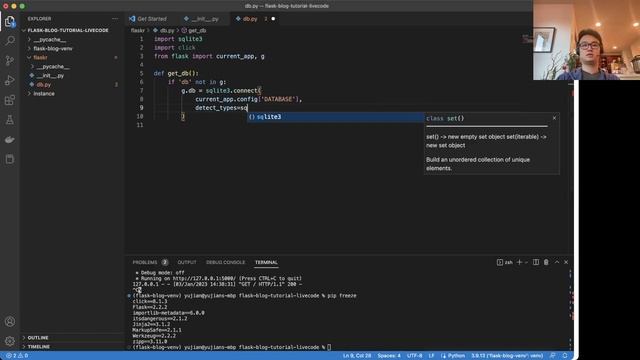The image size is (640, 360).
Task: Change line ending via LF status item
Action: point(431,356)
